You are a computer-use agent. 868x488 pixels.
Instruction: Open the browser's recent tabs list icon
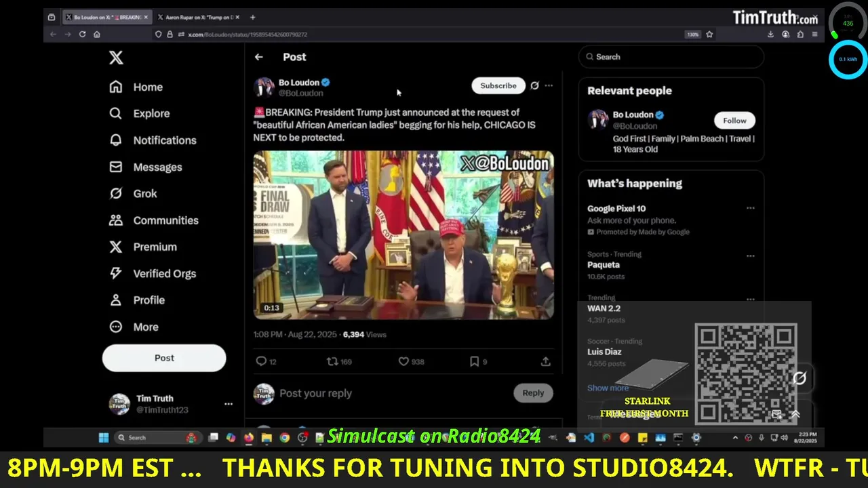52,17
